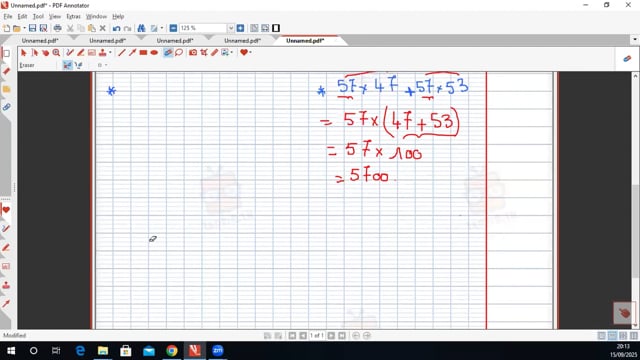The height and width of the screenshot is (360, 640).
Task: Go to previous page in navigation bar
Action: (x=303, y=336)
